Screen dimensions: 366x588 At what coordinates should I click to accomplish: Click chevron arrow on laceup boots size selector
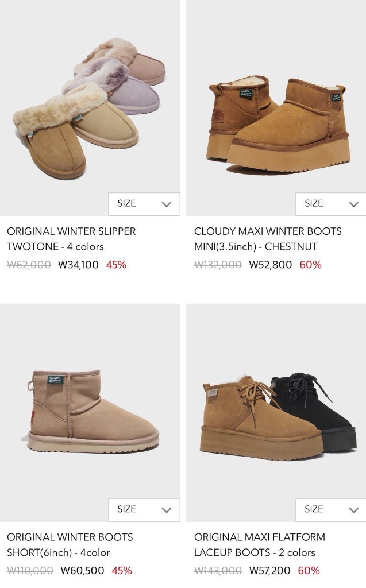[x=353, y=510]
